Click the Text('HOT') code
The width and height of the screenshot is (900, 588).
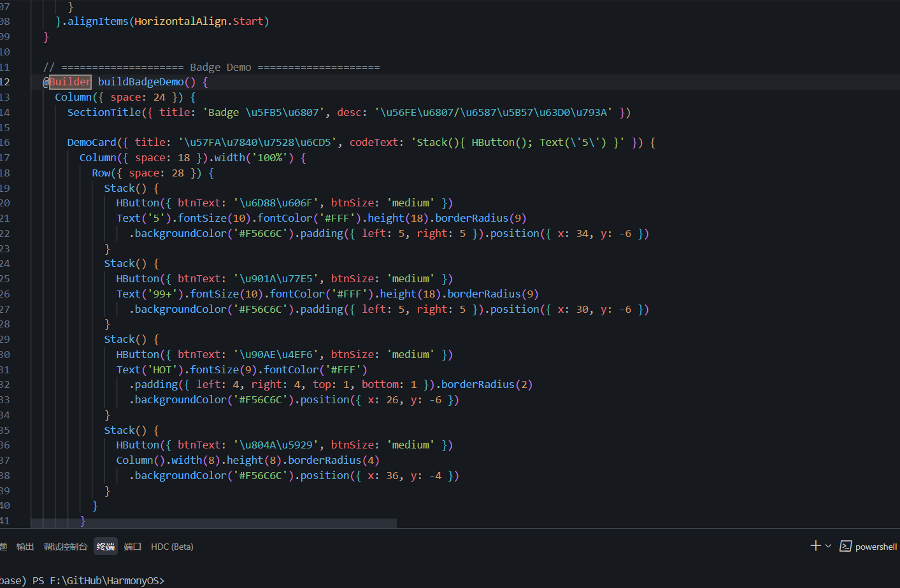150,369
